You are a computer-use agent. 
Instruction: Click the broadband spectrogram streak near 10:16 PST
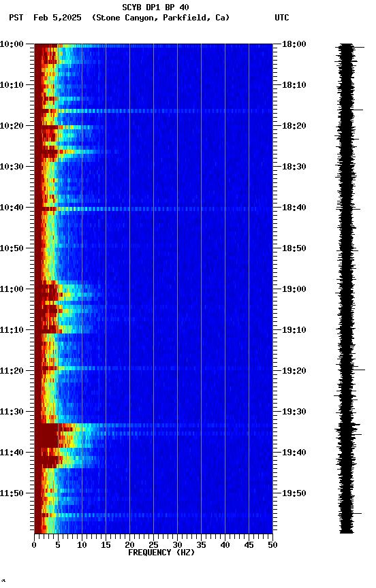click(x=153, y=111)
